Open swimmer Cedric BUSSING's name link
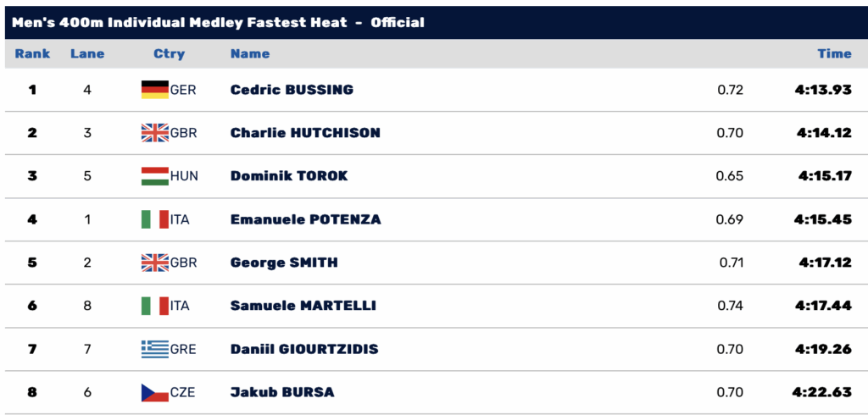This screenshot has width=868, height=415. [292, 89]
